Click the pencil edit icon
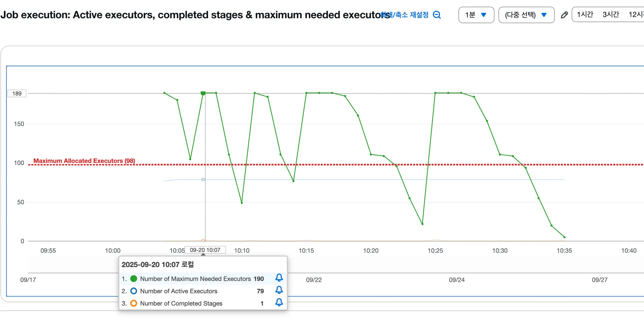Viewport: 644px width, 332px height. [564, 15]
